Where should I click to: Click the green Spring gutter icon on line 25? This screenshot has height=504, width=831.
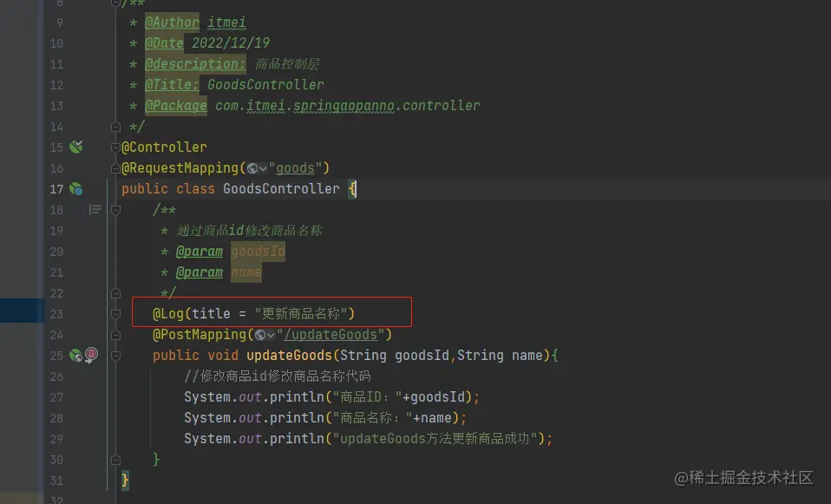tap(76, 355)
